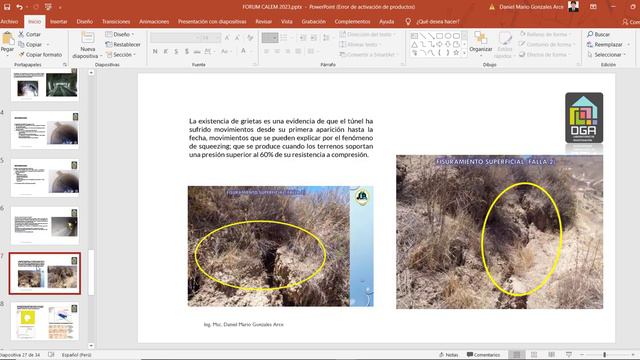Open the Vista tab

click(x=287, y=22)
